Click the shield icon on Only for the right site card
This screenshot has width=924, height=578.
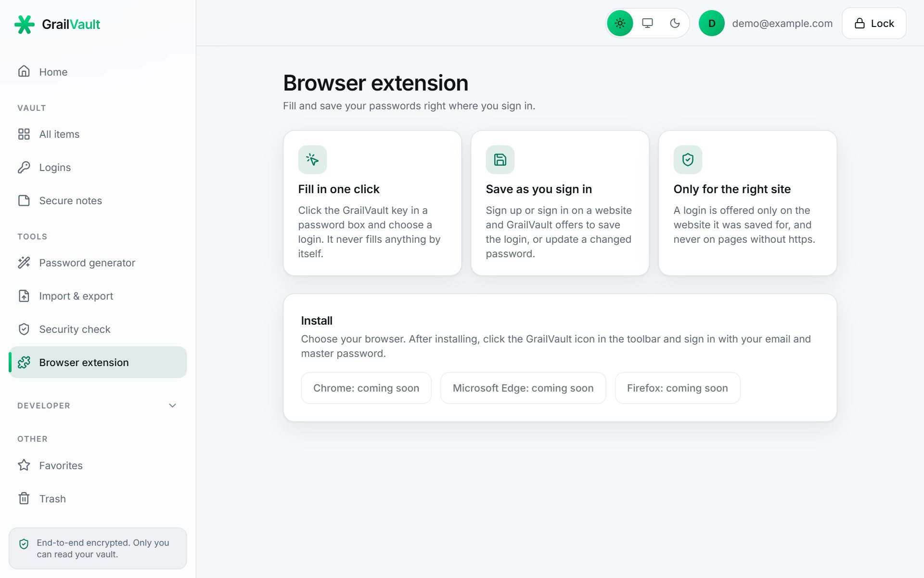tap(688, 159)
